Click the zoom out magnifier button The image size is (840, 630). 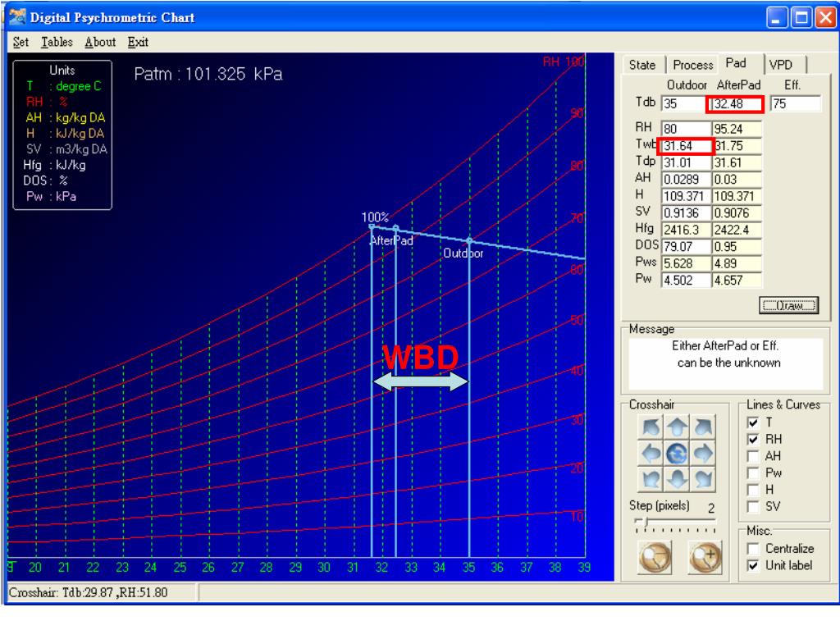655,557
